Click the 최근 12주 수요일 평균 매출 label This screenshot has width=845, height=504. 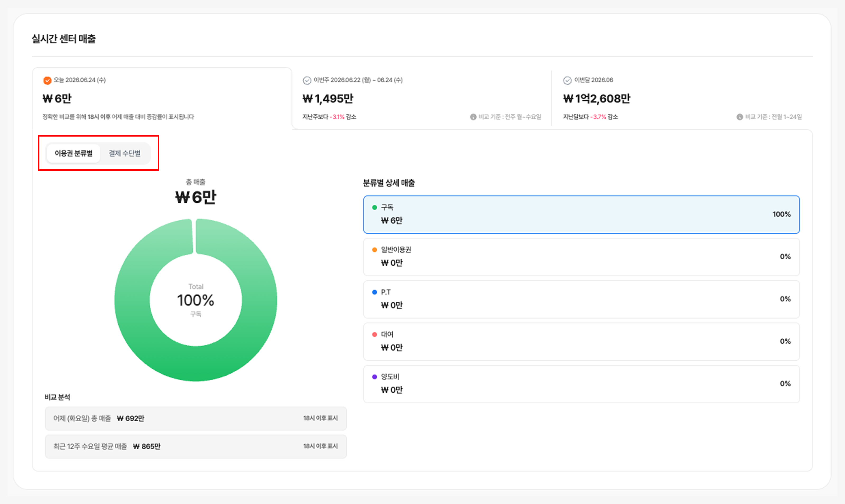click(90, 446)
